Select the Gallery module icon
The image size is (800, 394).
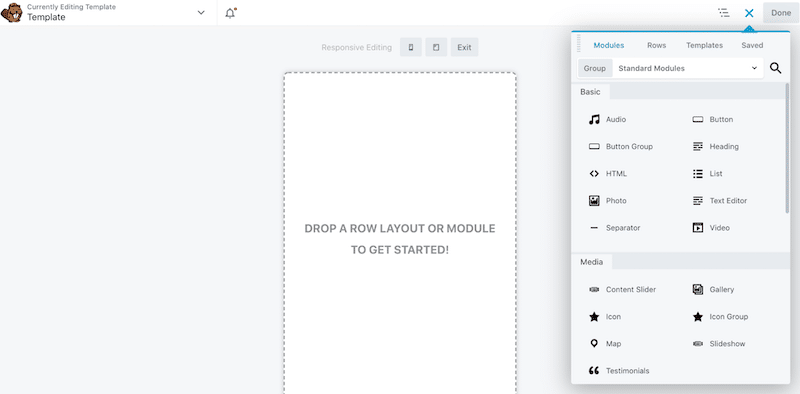(x=698, y=289)
